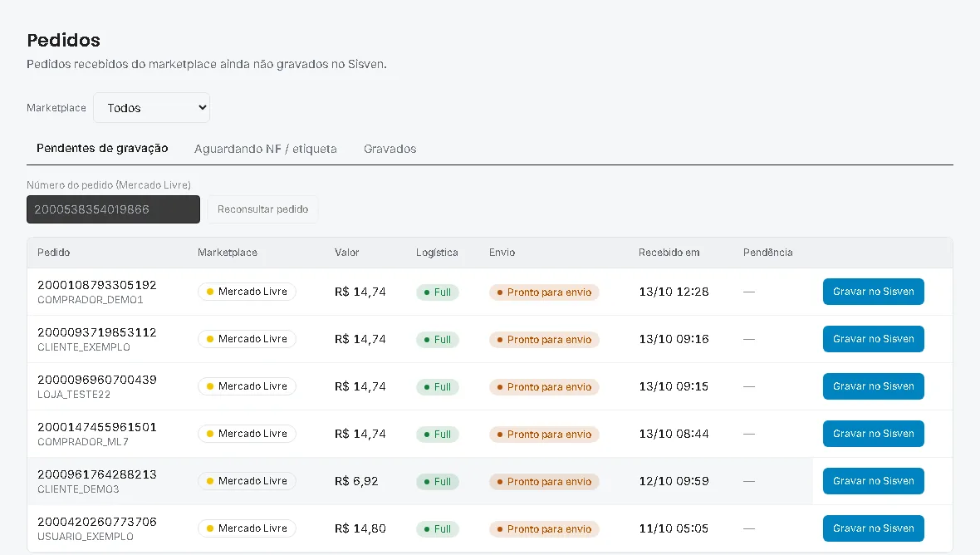Image resolution: width=980 pixels, height=555 pixels.
Task: Switch to Pendentes de gravação tab
Action: [102, 148]
